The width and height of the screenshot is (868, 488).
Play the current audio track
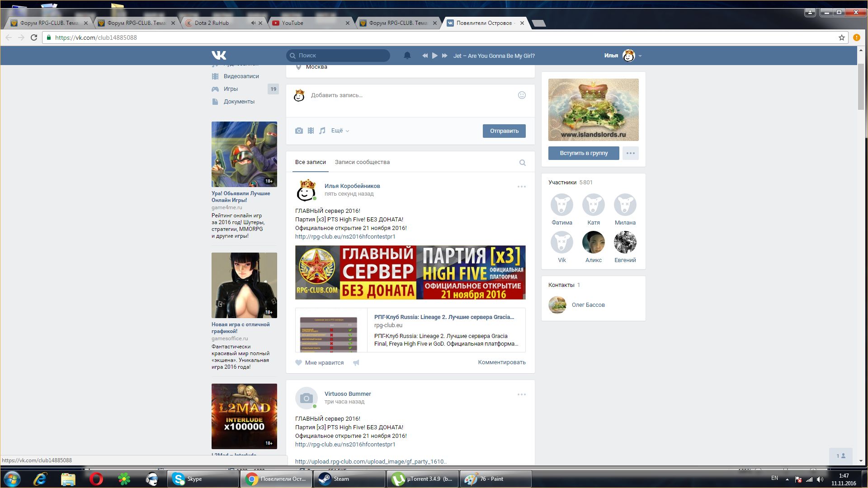tap(434, 56)
